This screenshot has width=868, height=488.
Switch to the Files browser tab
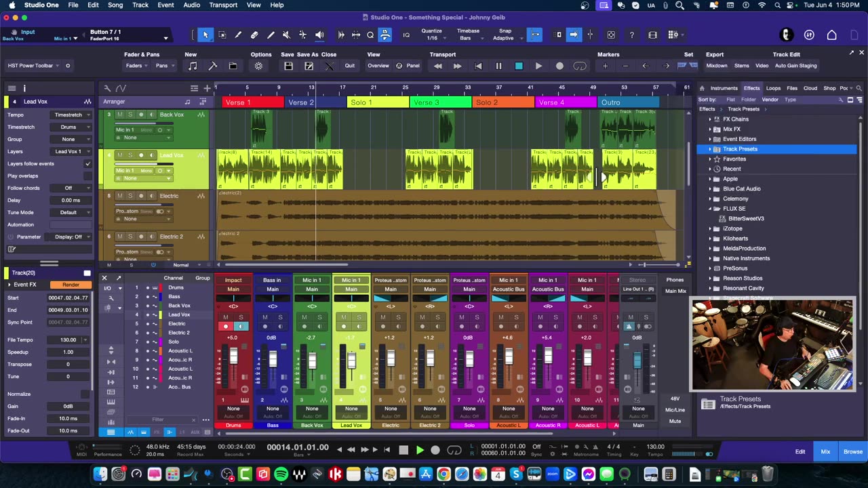tap(792, 88)
